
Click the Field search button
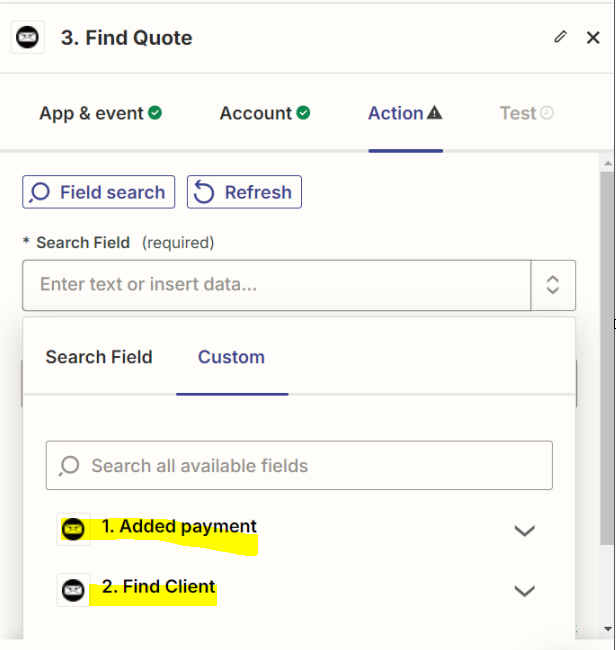click(x=99, y=192)
